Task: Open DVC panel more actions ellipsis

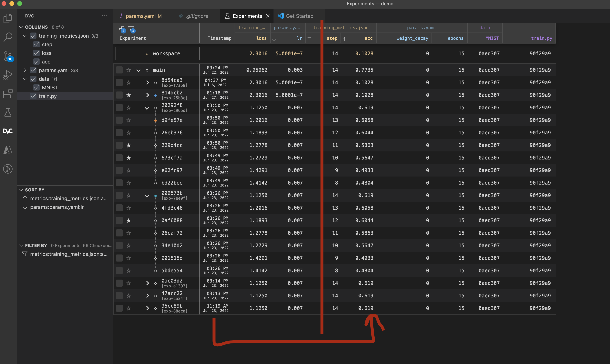Action: pyautogui.click(x=104, y=16)
